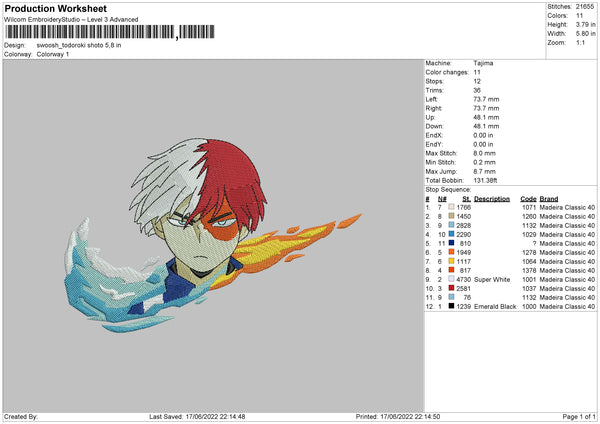Click the Stops value 12
Image resolution: width=600 pixels, height=424 pixels.
coord(477,81)
